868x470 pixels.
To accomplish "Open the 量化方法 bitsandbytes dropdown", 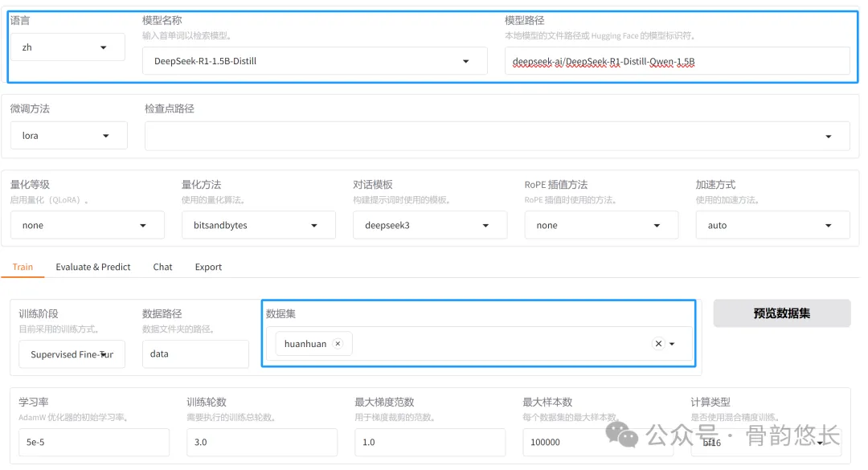I will point(259,225).
